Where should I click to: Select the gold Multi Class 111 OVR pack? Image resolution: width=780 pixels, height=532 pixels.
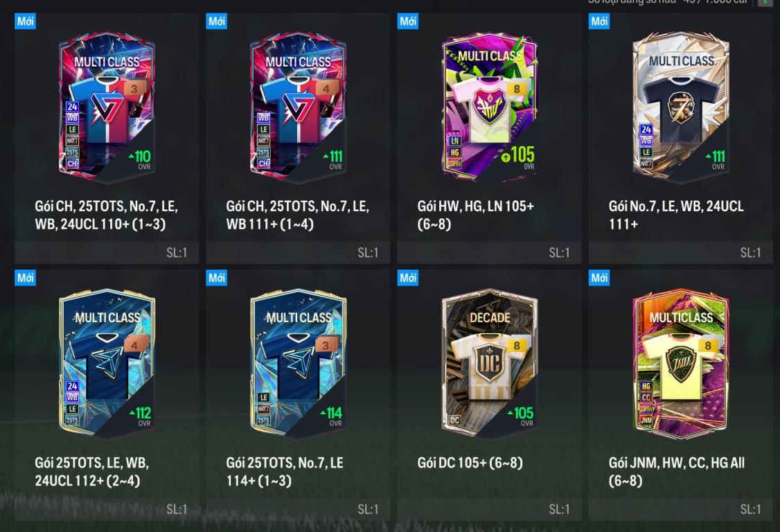tap(680, 109)
